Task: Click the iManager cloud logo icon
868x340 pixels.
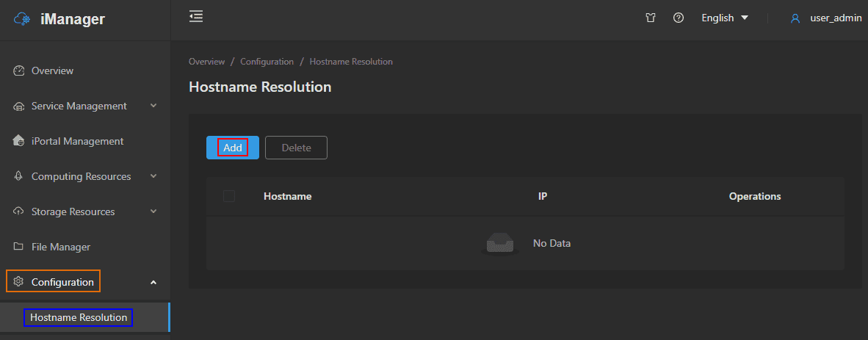Action: pyautogui.click(x=23, y=20)
